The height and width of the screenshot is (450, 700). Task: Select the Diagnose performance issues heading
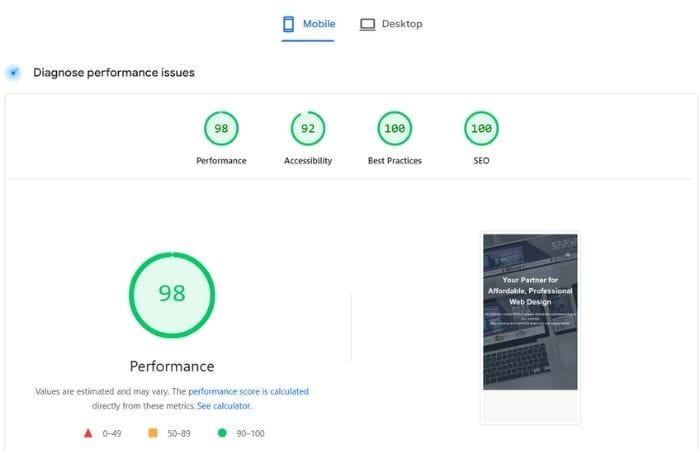(114, 73)
